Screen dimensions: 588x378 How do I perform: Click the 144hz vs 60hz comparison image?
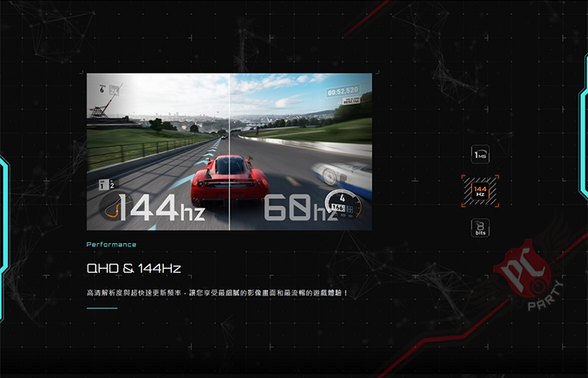point(229,151)
